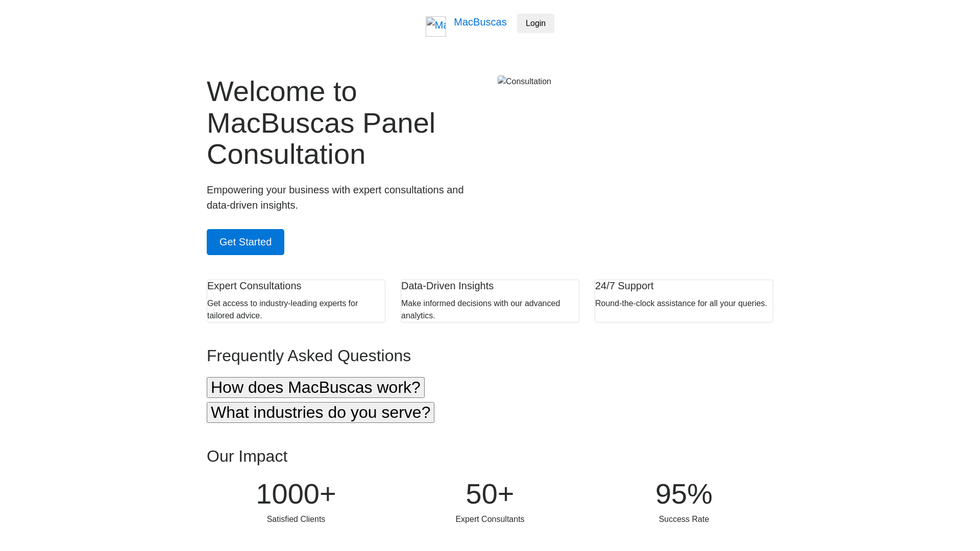Click the 95% statistic number
980x551 pixels.
[x=684, y=494]
